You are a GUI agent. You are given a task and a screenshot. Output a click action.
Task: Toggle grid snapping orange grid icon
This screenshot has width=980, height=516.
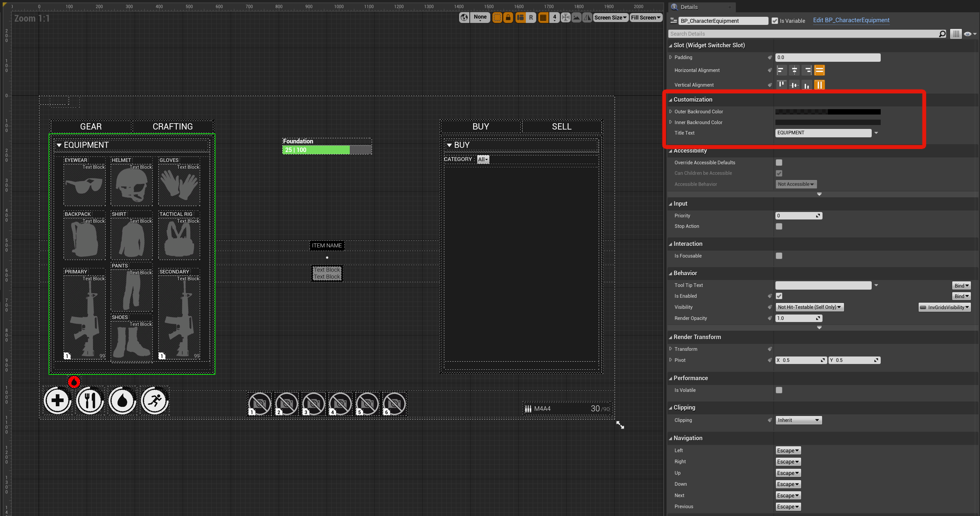[543, 17]
